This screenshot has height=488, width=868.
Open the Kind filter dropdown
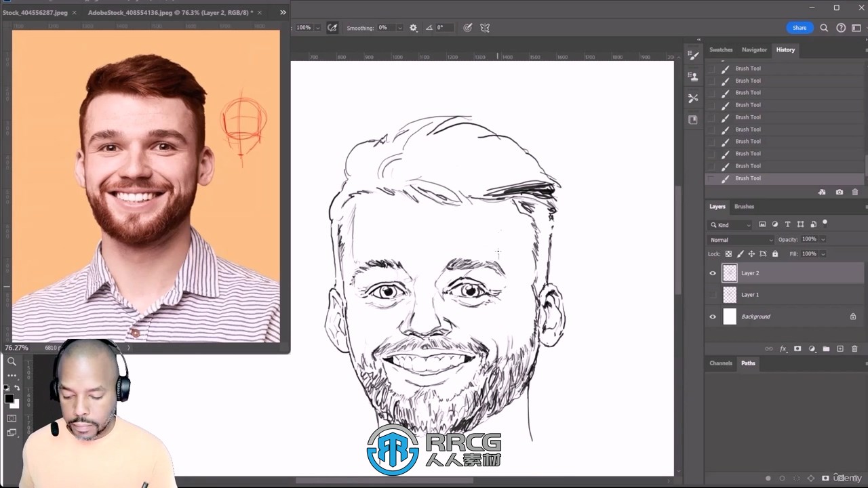point(730,225)
